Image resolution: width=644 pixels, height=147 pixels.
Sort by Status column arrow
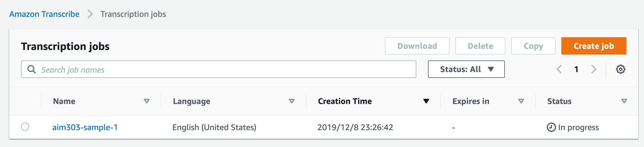624,101
